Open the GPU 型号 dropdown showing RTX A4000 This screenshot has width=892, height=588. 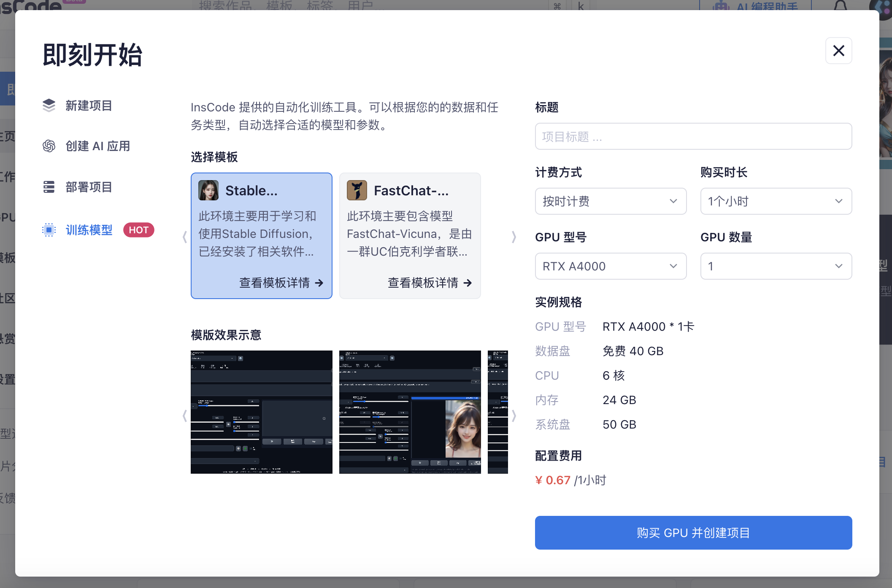coord(611,266)
